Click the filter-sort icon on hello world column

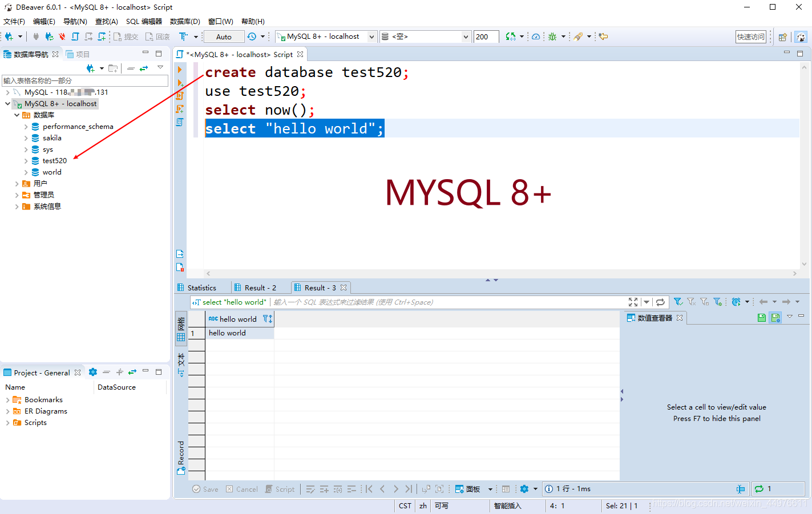268,319
